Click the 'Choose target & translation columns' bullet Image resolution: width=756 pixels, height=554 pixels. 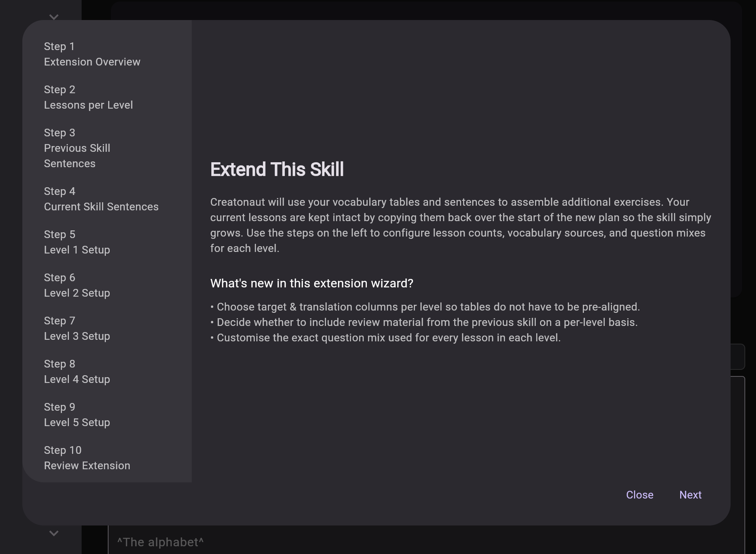point(428,307)
